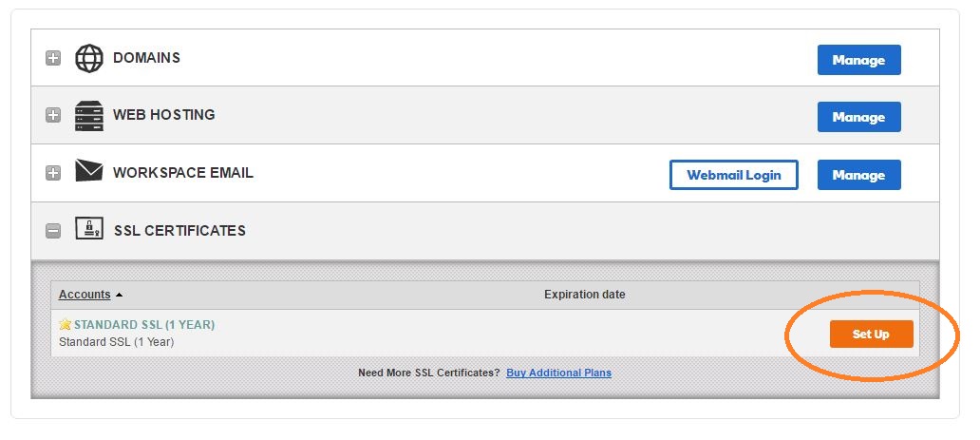The width and height of the screenshot is (980, 440).
Task: Click the SSL CERTIFICATES heading
Action: [x=179, y=230]
